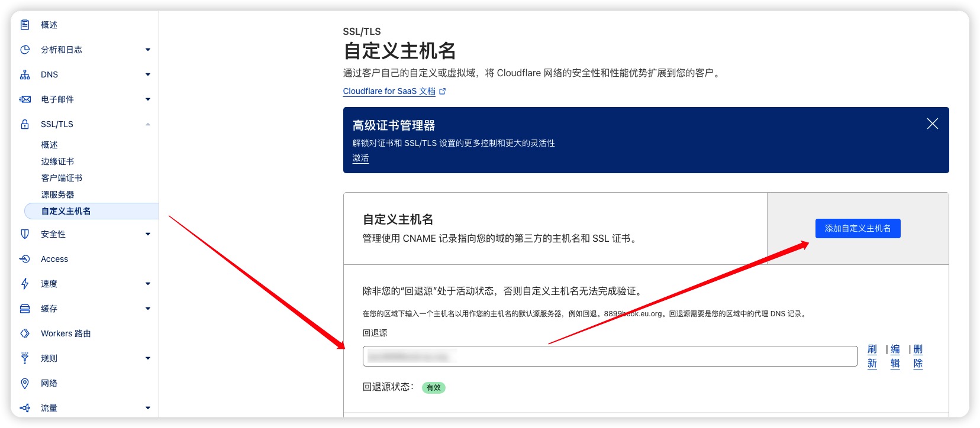Expand the DNS menu arrow
This screenshot has width=980, height=428.
pyautogui.click(x=148, y=74)
